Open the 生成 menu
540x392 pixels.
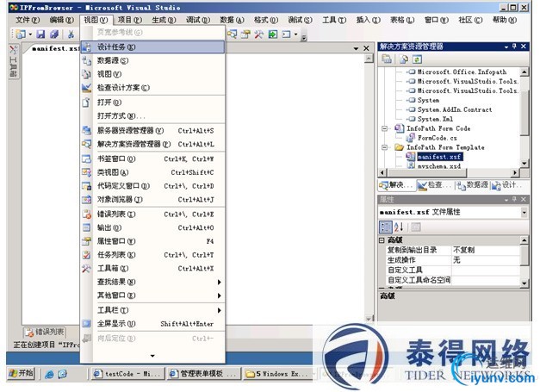click(x=164, y=20)
